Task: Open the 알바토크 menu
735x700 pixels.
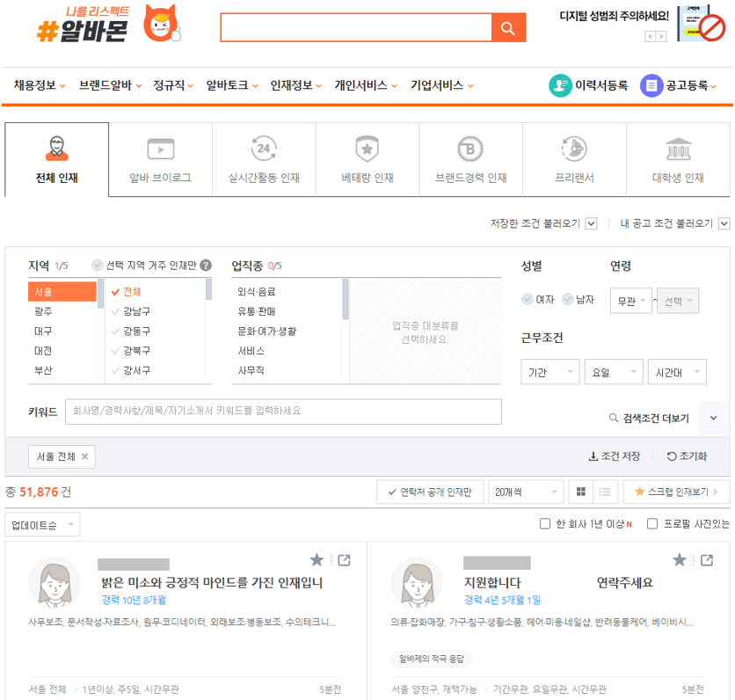Action: coord(232,85)
